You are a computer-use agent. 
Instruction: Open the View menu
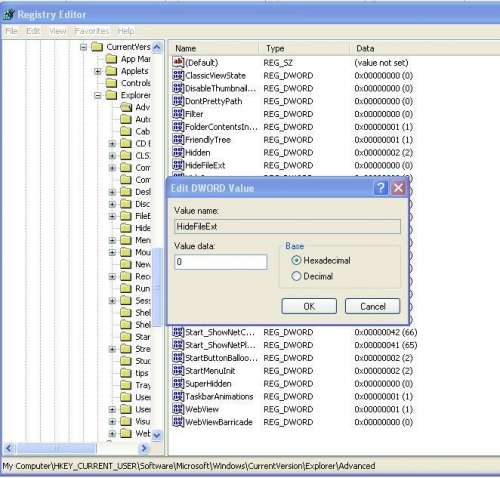pos(57,31)
